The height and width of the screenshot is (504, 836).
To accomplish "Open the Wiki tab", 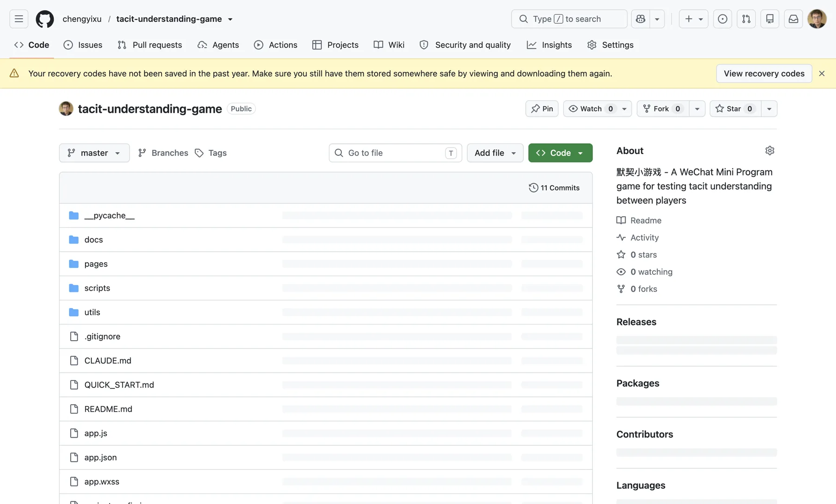I will click(389, 45).
